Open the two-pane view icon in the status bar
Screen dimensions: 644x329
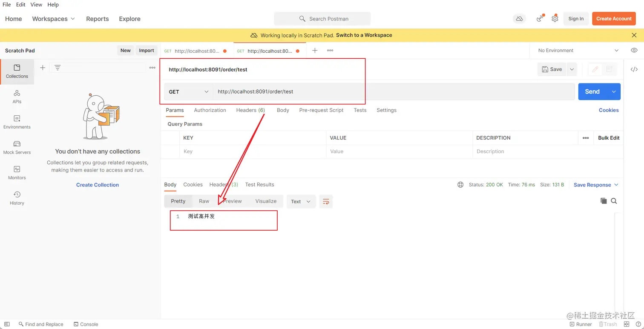pyautogui.click(x=627, y=324)
